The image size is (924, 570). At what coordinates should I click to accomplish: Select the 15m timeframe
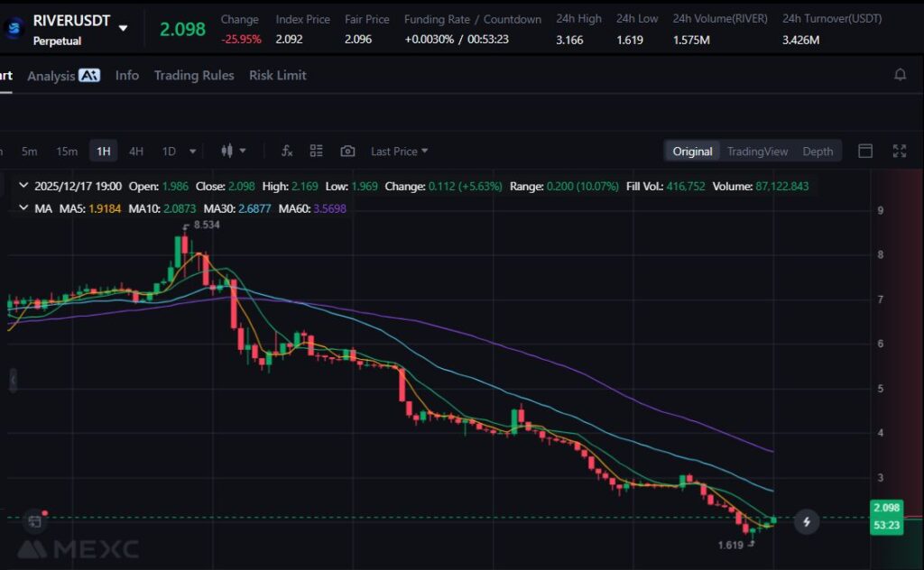[x=67, y=152]
